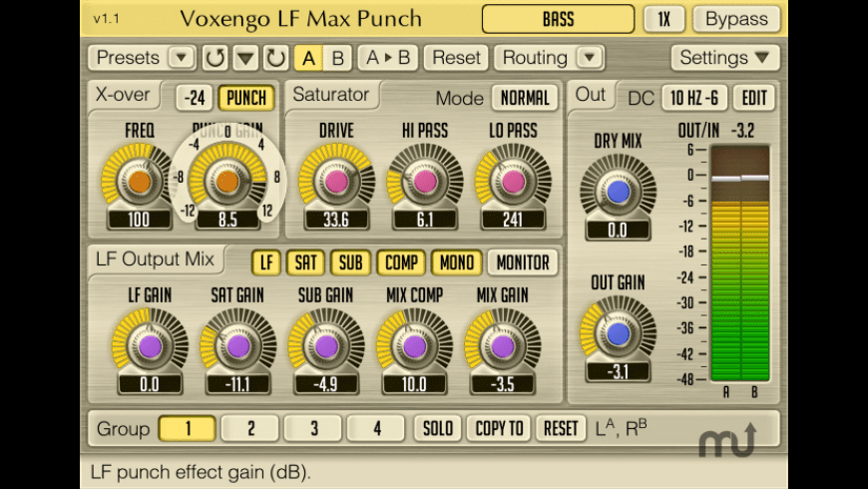Click the DRIVE knob
The image size is (868, 489).
[x=336, y=182]
